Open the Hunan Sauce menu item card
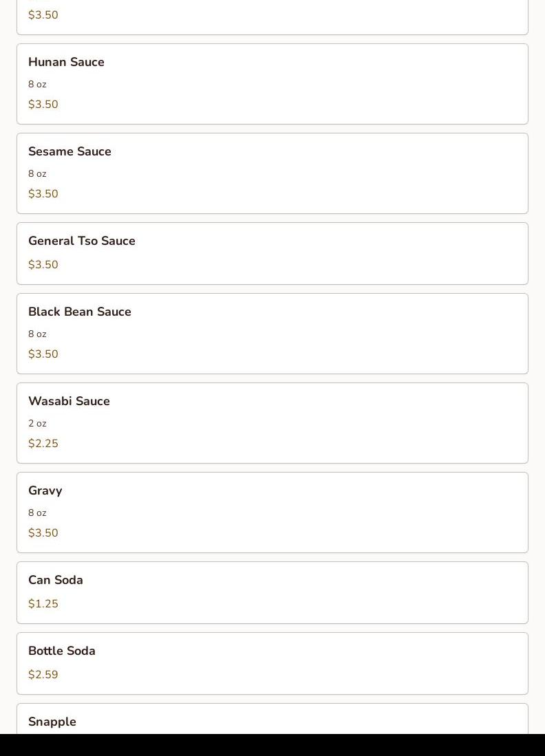This screenshot has width=545, height=756. click(x=272, y=84)
